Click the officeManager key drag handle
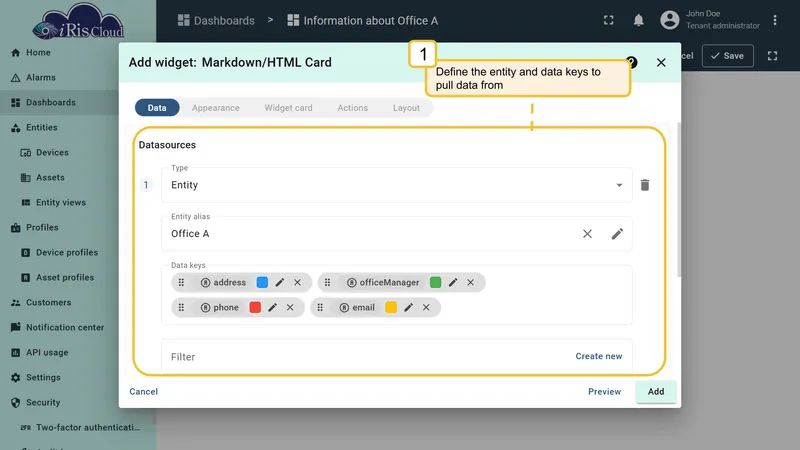This screenshot has height=450, width=800. point(328,282)
